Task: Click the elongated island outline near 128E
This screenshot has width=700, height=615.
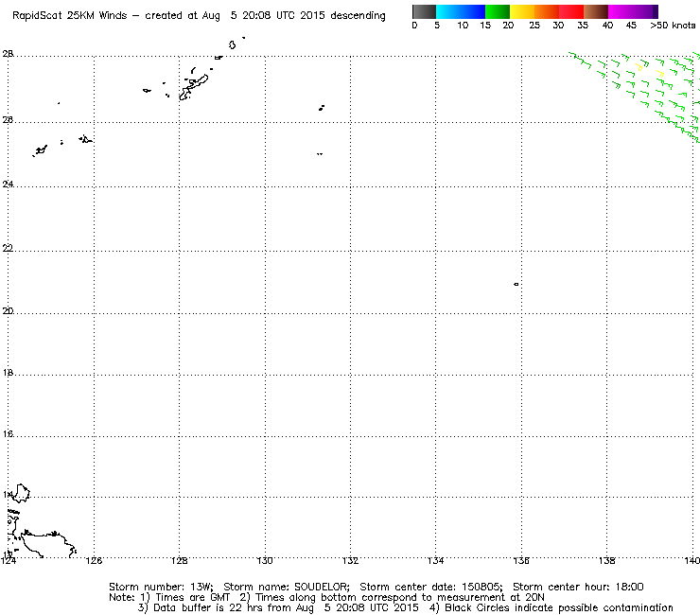Action: click(x=194, y=87)
